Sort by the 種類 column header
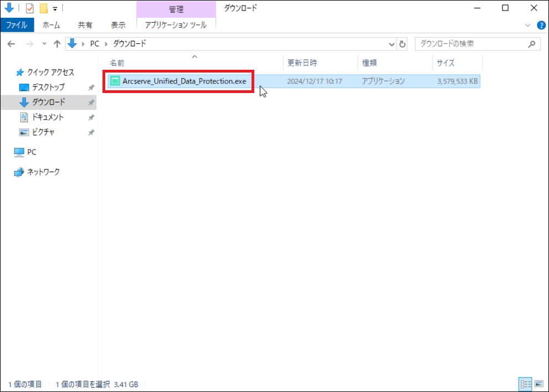Image resolution: width=549 pixels, height=392 pixels. [x=370, y=63]
